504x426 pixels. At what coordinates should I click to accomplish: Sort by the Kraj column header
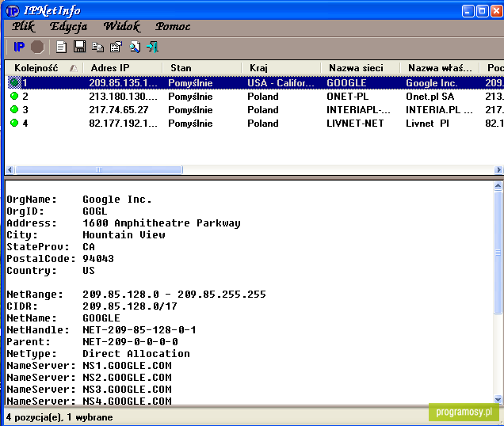click(x=281, y=68)
